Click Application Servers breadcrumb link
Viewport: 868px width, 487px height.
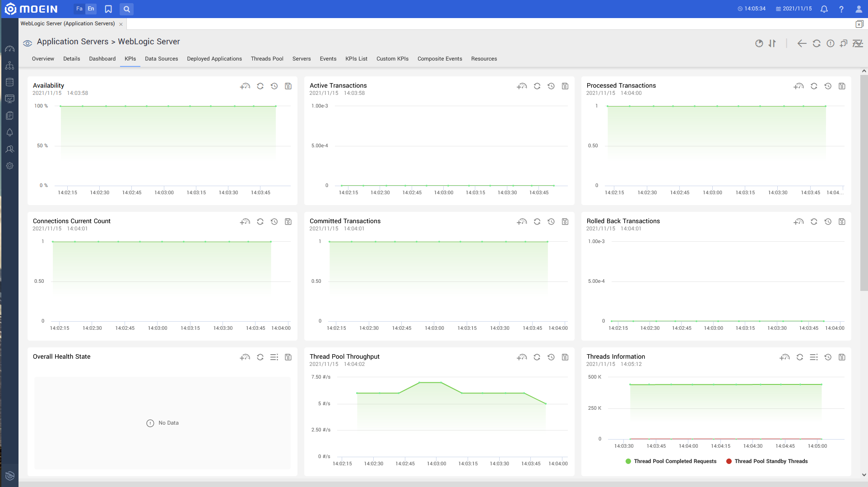[73, 42]
